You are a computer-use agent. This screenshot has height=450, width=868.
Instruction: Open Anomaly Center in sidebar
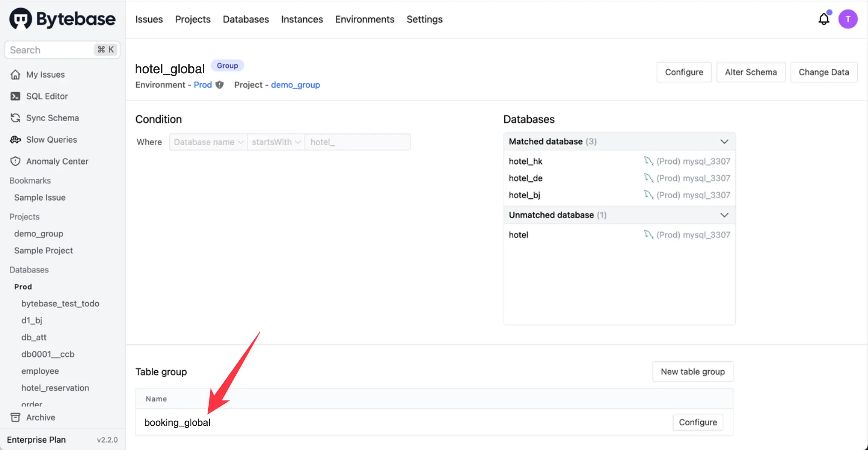tap(57, 161)
